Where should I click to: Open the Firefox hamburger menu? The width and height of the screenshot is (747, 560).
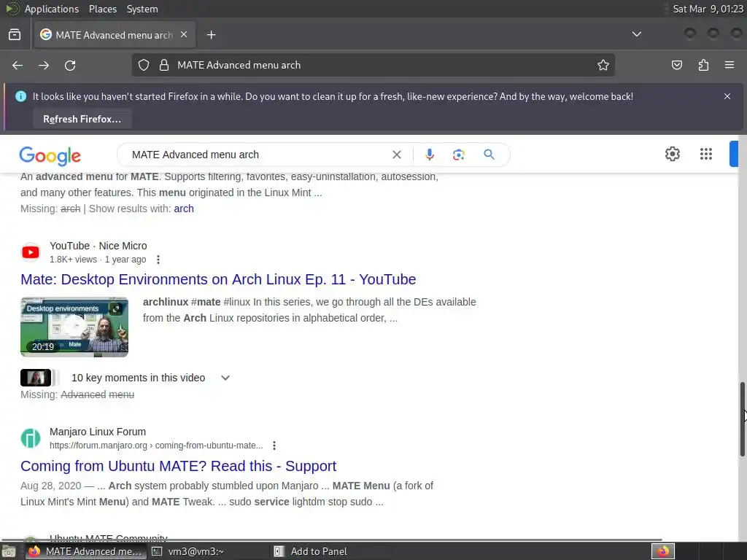point(729,65)
